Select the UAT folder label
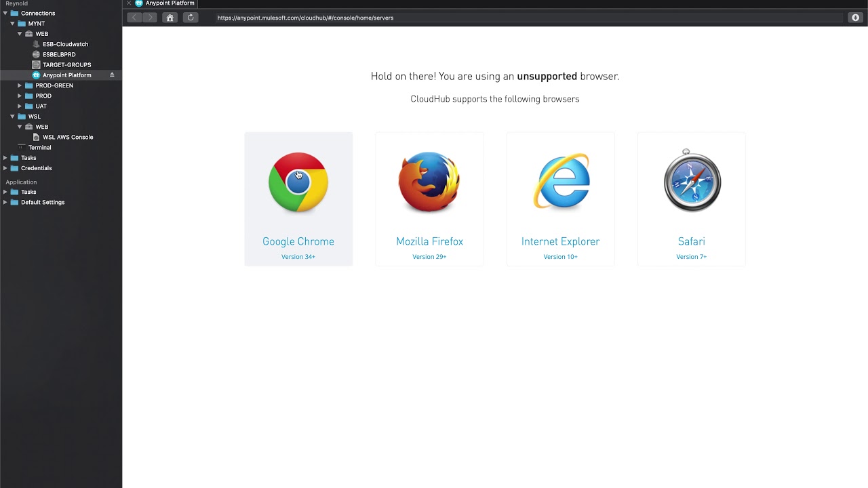Viewport: 868px width, 488px height. click(x=41, y=106)
